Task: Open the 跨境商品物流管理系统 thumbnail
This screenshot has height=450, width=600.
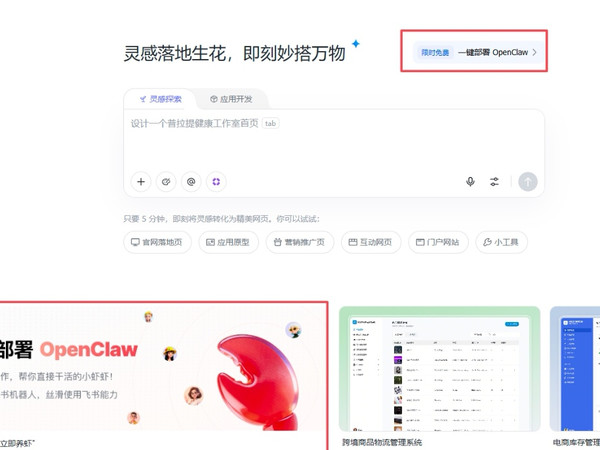Action: [x=440, y=369]
